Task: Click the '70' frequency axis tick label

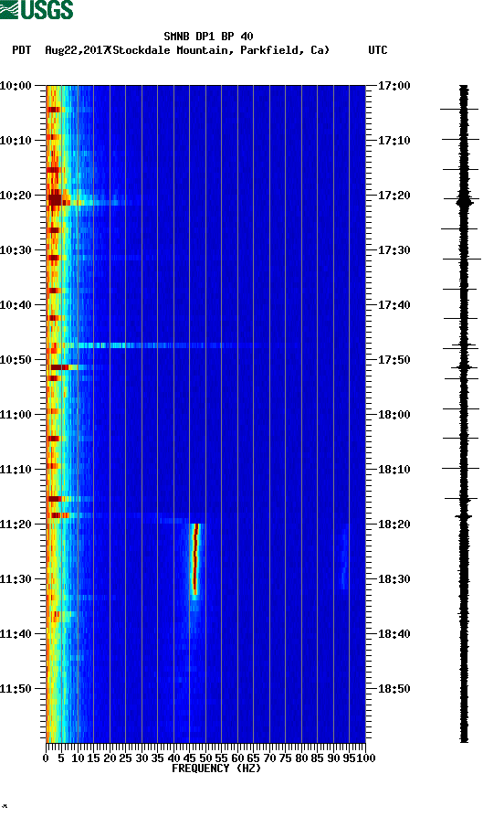Action: pos(269,758)
